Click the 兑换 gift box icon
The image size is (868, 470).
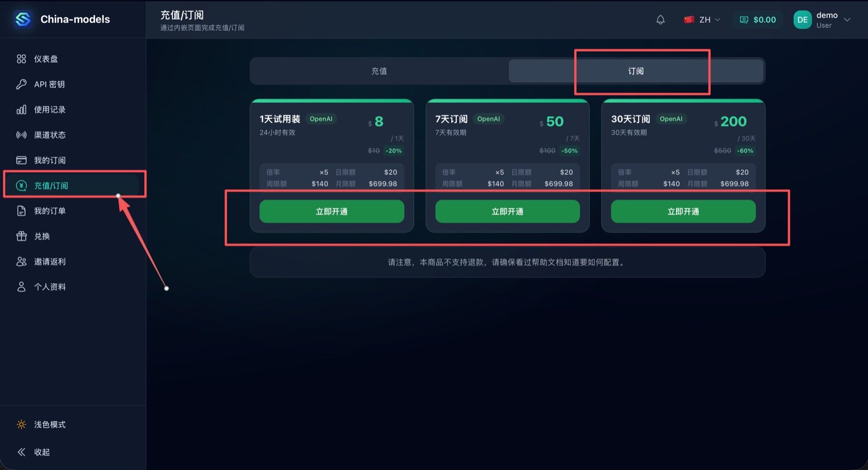click(21, 236)
